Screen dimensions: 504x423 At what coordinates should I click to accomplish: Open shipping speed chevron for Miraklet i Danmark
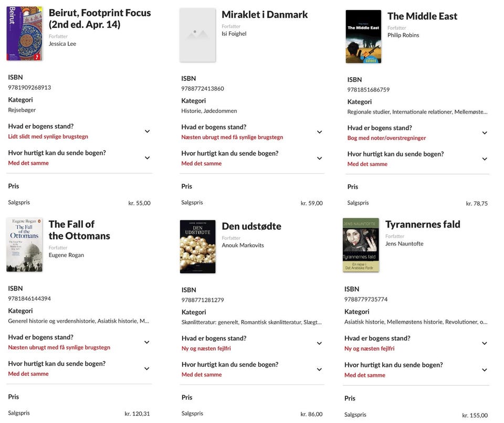coord(319,158)
